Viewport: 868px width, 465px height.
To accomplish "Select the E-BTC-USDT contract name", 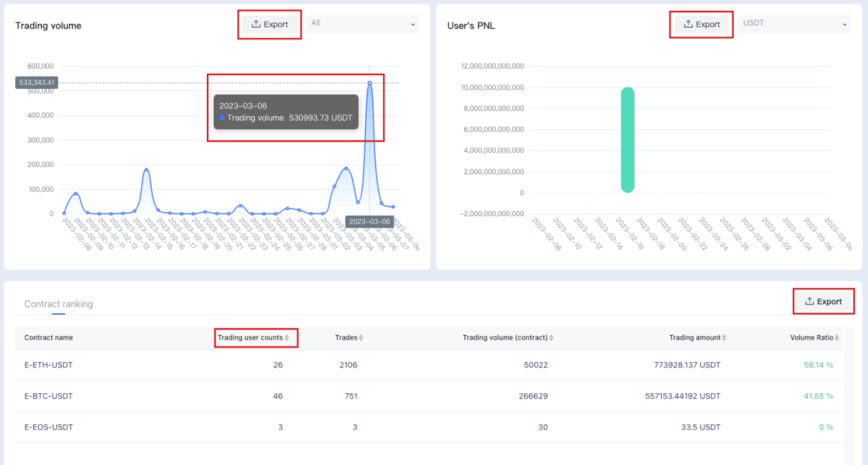I will (49, 397).
